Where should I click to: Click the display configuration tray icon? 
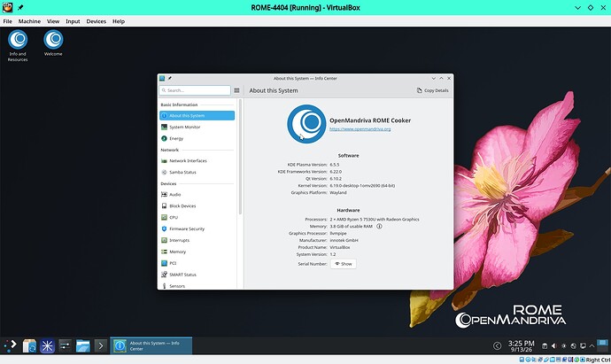point(583,345)
